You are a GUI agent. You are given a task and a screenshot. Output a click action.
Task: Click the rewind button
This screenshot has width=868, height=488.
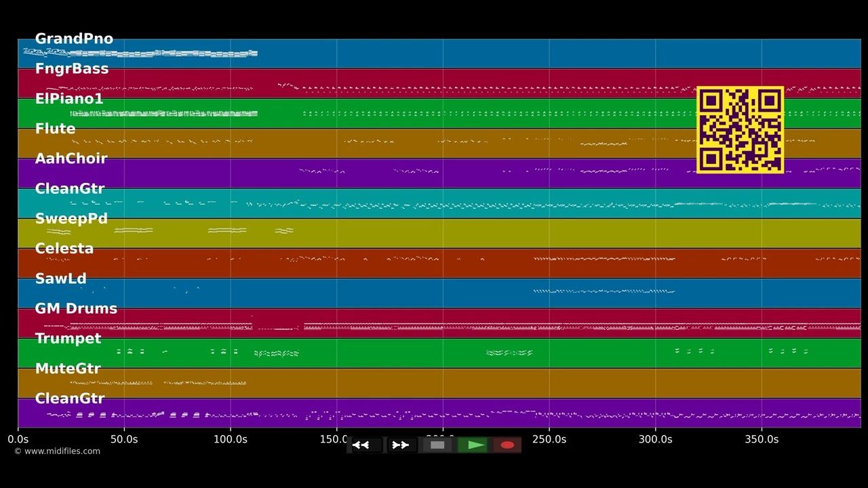click(366, 445)
